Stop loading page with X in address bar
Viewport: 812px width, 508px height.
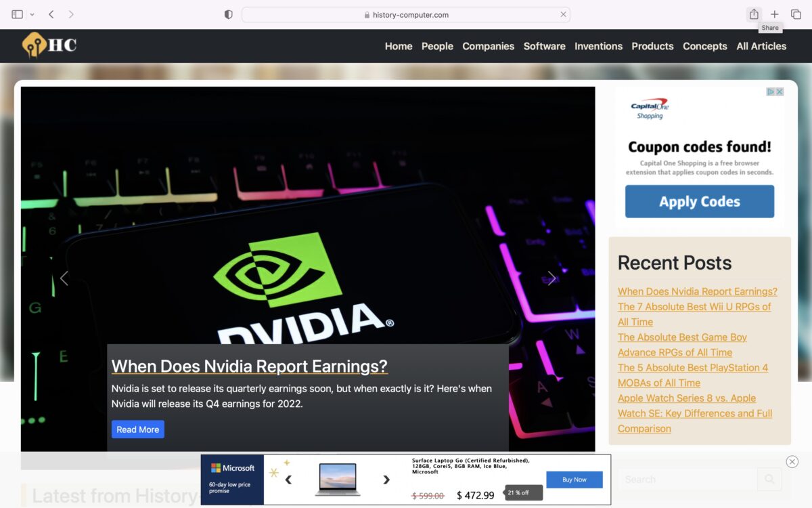pyautogui.click(x=563, y=14)
